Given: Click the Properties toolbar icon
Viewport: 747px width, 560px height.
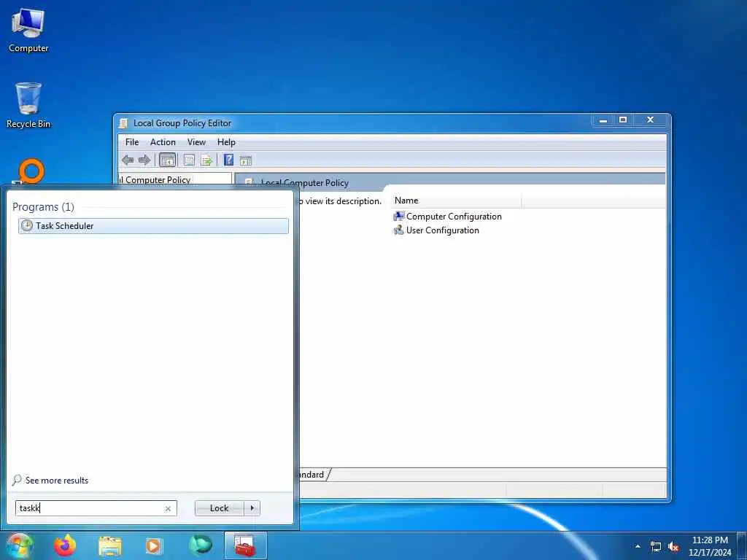Looking at the screenshot, I should point(189,160).
